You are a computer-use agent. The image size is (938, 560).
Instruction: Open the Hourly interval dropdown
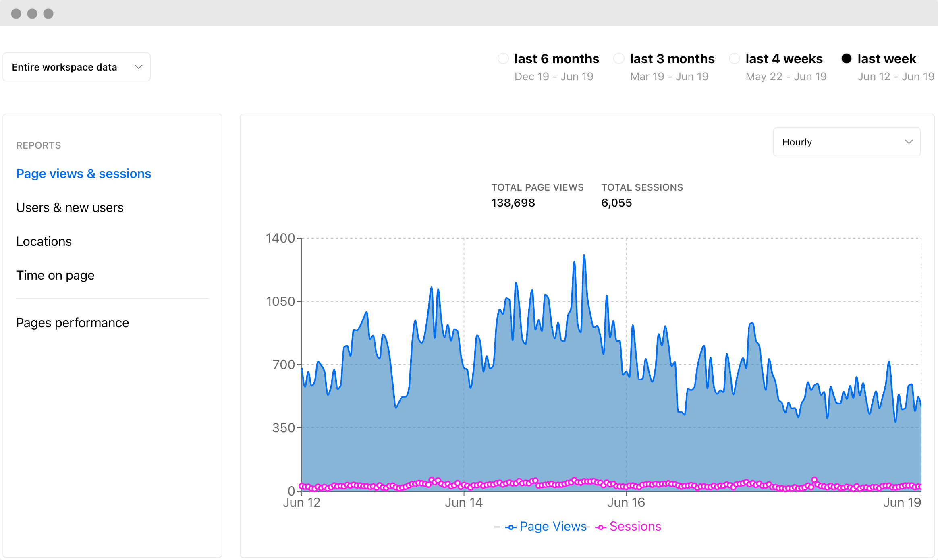pos(797,142)
